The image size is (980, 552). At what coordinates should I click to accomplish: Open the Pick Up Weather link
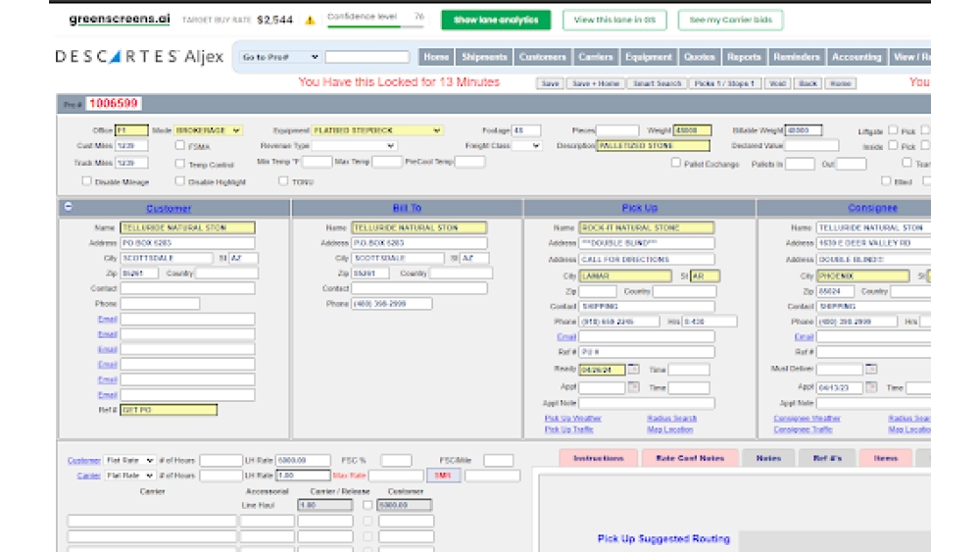(573, 419)
